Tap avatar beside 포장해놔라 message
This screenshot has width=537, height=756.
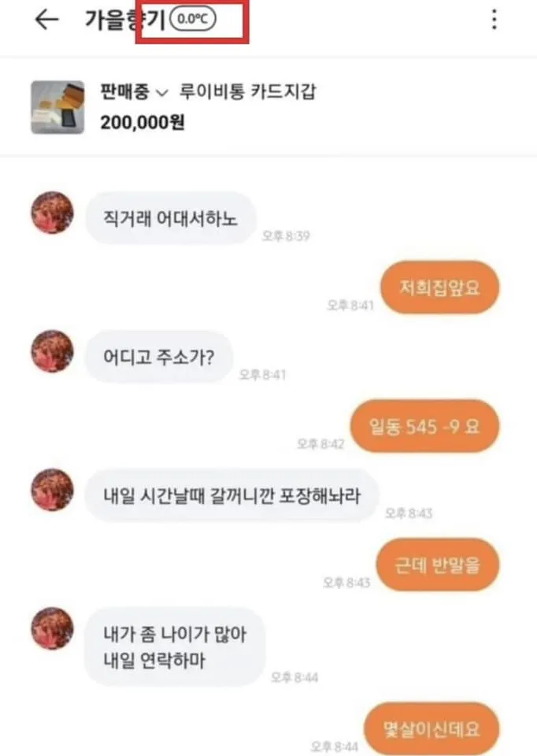[x=53, y=490]
